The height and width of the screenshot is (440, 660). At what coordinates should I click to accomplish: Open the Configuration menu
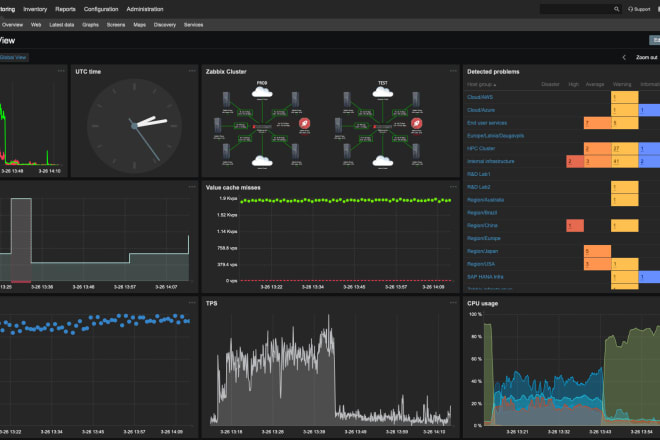[x=101, y=9]
